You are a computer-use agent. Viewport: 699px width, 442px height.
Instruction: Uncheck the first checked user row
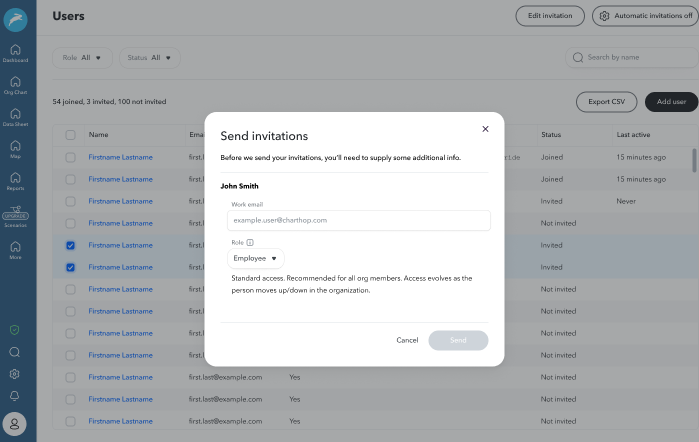(70, 245)
